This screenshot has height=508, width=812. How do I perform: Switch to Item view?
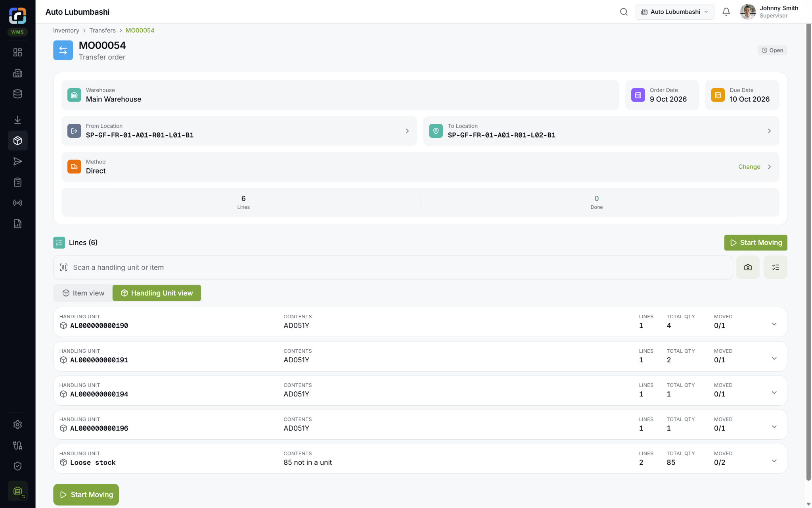tap(83, 293)
